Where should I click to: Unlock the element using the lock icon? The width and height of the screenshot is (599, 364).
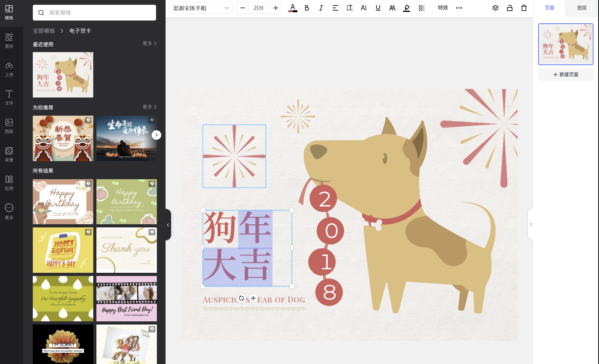(509, 8)
